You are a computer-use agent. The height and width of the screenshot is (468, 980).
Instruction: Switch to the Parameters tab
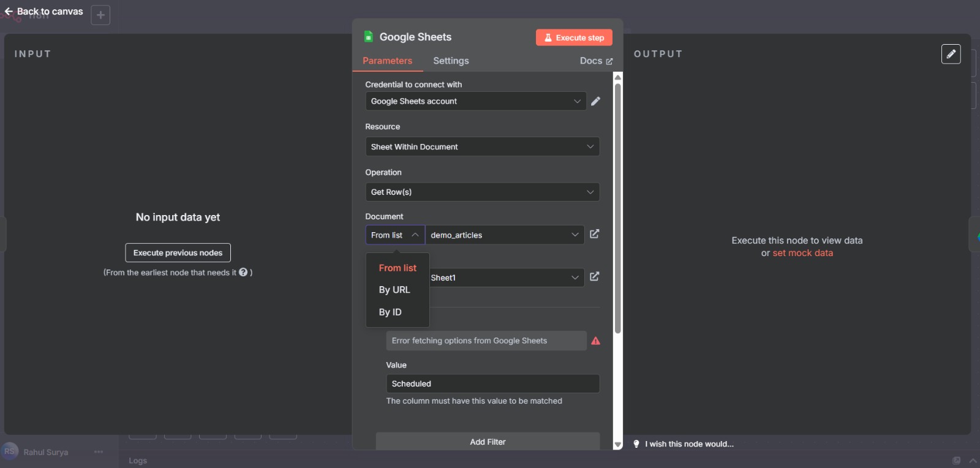coord(388,61)
